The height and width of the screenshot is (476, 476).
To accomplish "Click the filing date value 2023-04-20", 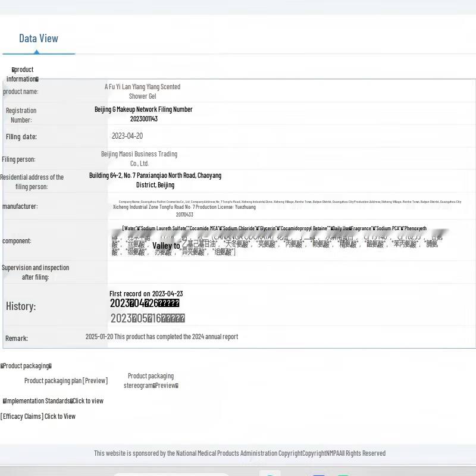I will pos(127,136).
